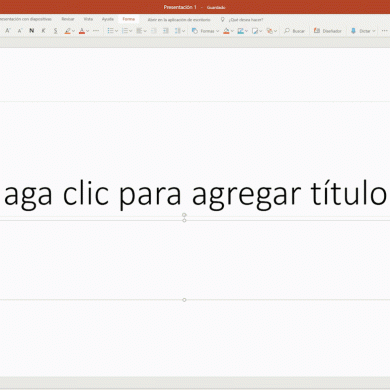390x390 pixels.
Task: Decrease the indent level
Action: tap(154, 31)
